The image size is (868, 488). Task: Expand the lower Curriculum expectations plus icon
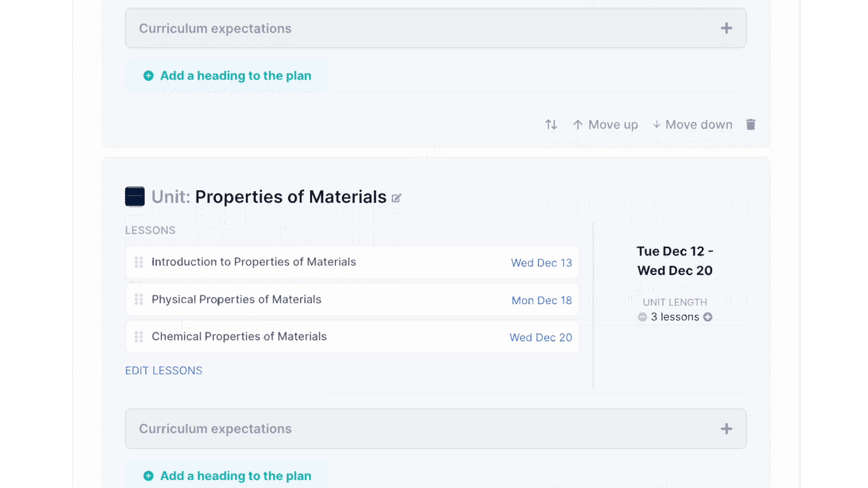[x=726, y=428]
